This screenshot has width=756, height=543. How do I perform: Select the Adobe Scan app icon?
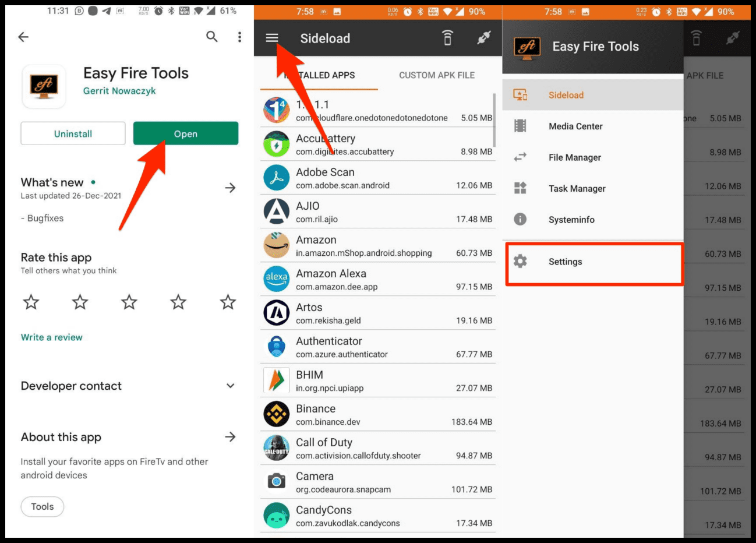click(x=277, y=178)
